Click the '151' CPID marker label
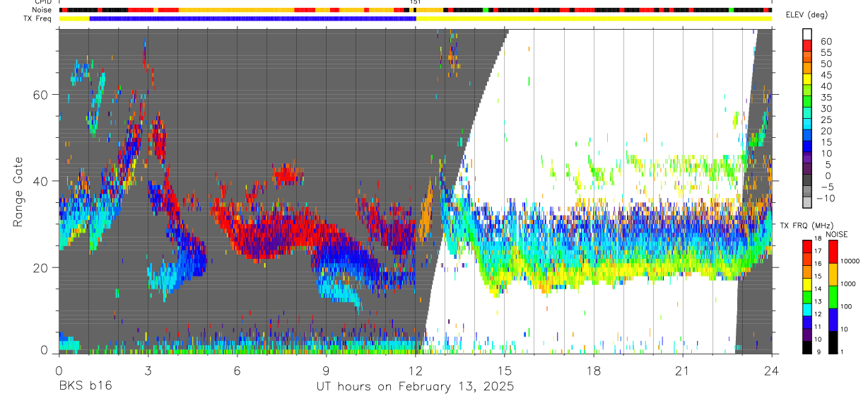The width and height of the screenshot is (868, 401). click(x=415, y=2)
